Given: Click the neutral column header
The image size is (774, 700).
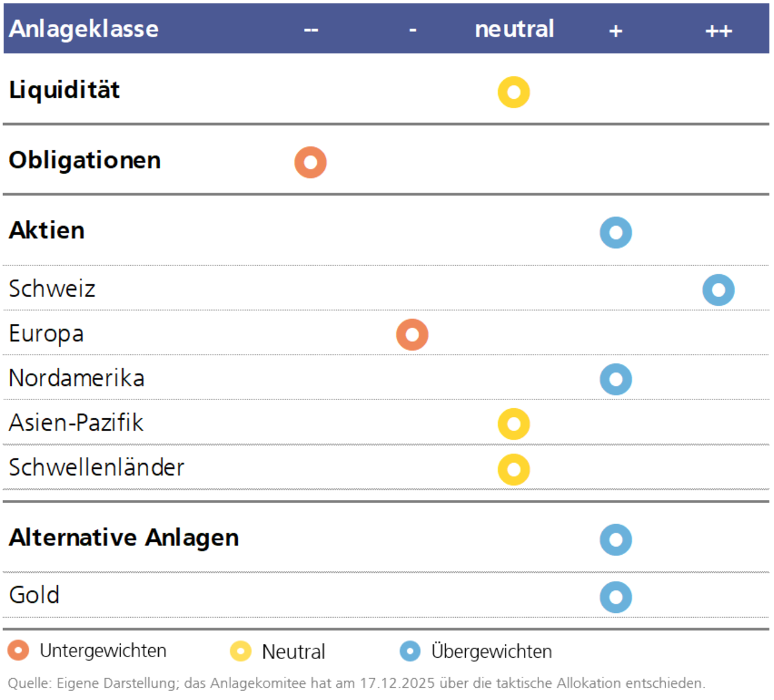Looking at the screenshot, I should tap(514, 29).
